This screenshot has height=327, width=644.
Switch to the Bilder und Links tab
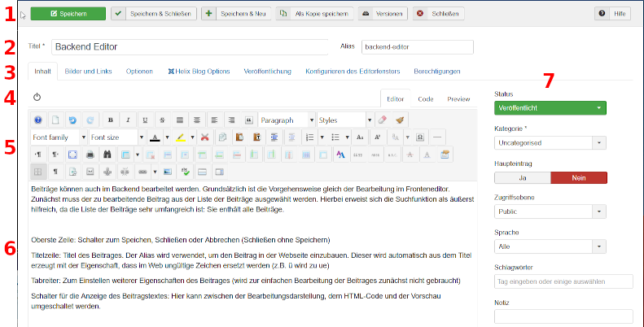pos(88,72)
